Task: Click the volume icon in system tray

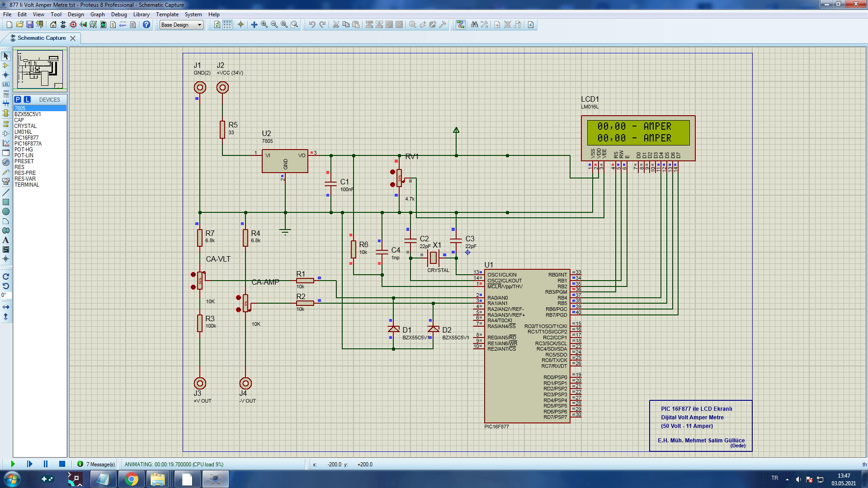Action: [798, 479]
